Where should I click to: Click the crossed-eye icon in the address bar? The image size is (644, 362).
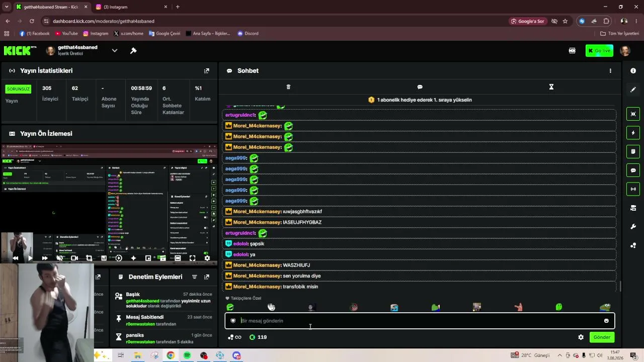pos(554,21)
